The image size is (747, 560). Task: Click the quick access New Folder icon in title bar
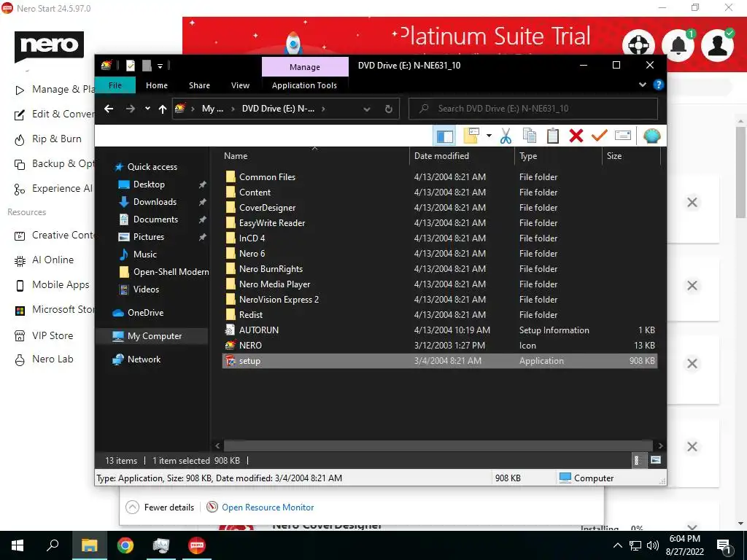147,66
